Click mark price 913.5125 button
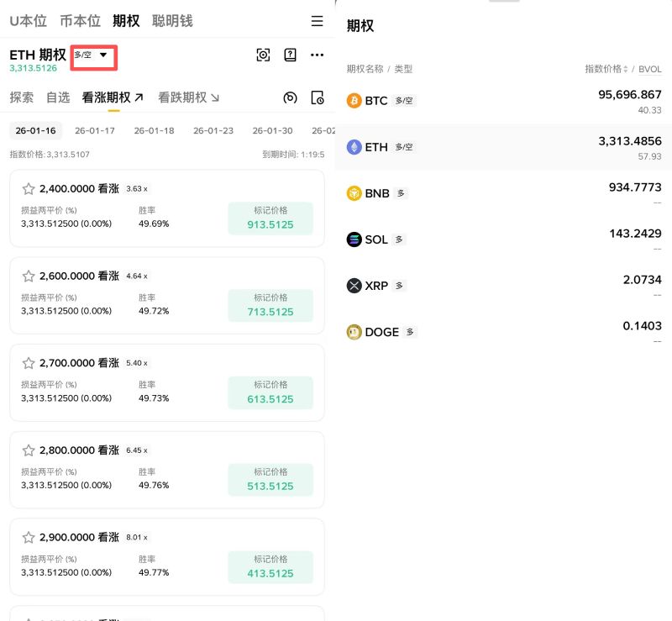672x621 pixels. (270, 218)
